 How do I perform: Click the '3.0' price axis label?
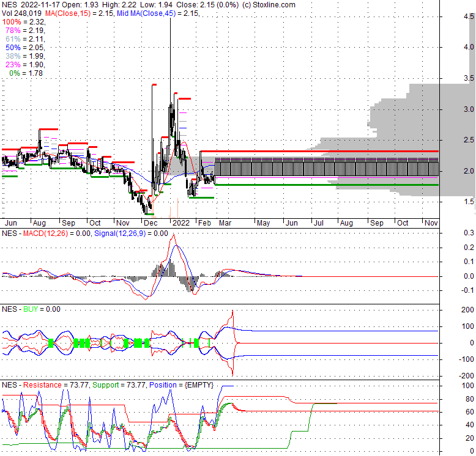469,109
